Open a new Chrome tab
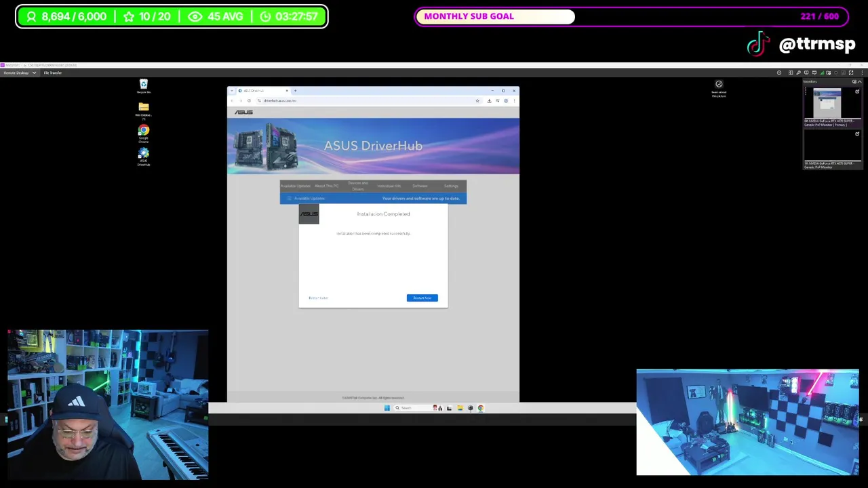This screenshot has height=488, width=868. [295, 91]
